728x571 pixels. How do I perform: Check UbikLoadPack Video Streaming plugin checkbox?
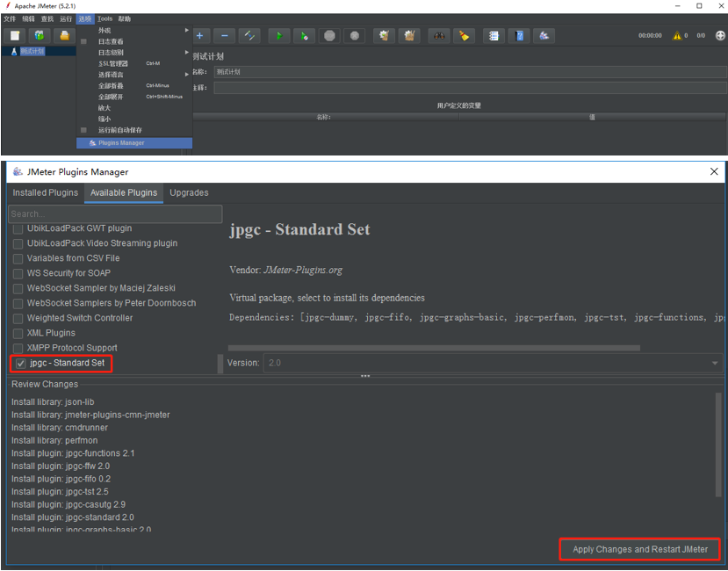(18, 243)
